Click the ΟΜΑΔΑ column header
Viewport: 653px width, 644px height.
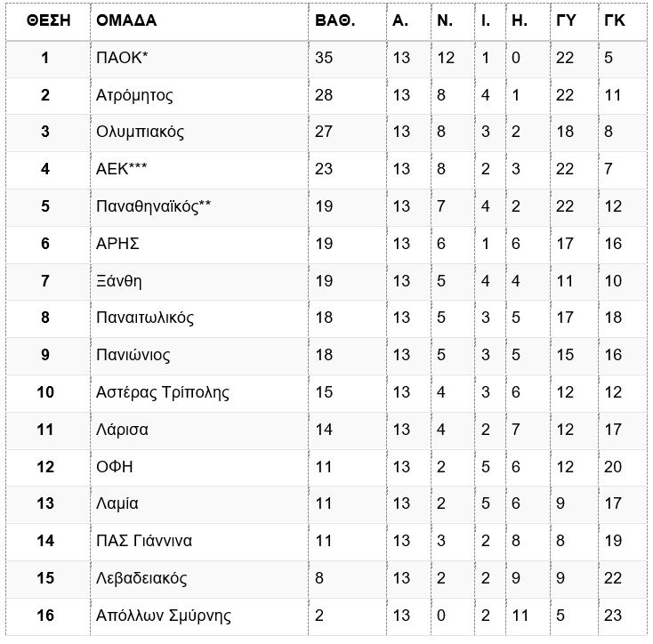pos(126,20)
